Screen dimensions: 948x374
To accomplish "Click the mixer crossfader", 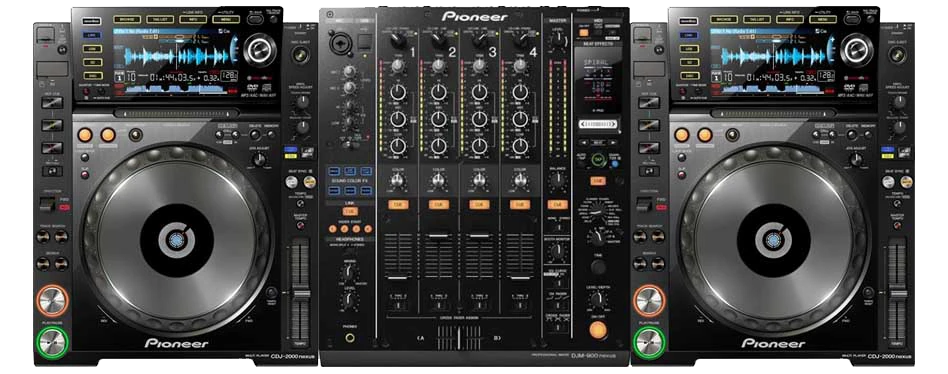I will pyautogui.click(x=459, y=337).
